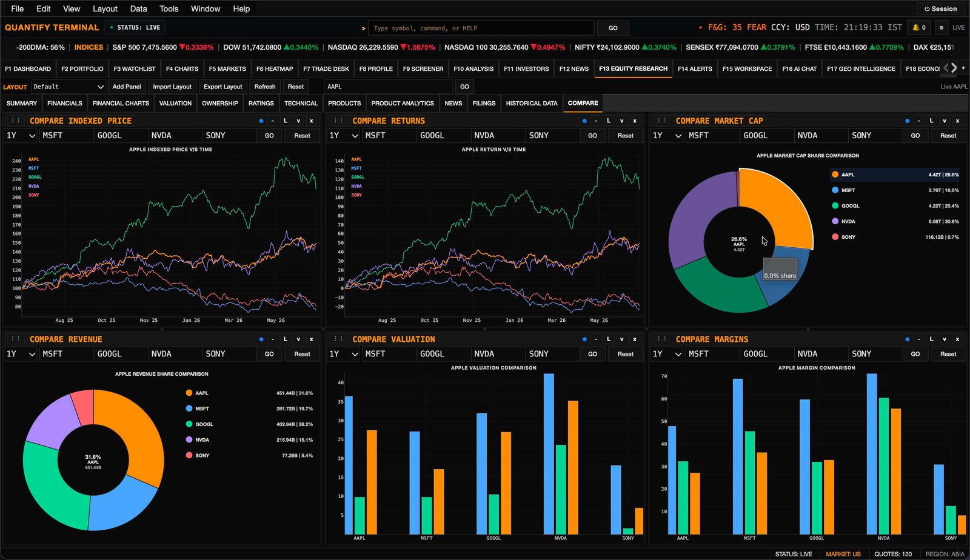Click the Import Layout button
970x560 pixels.
point(172,87)
